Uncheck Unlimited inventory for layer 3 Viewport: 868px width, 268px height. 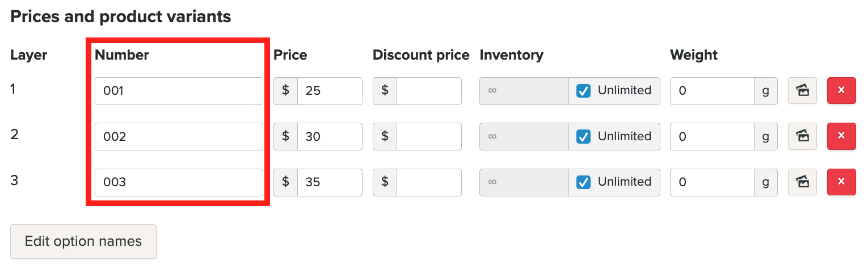click(583, 182)
